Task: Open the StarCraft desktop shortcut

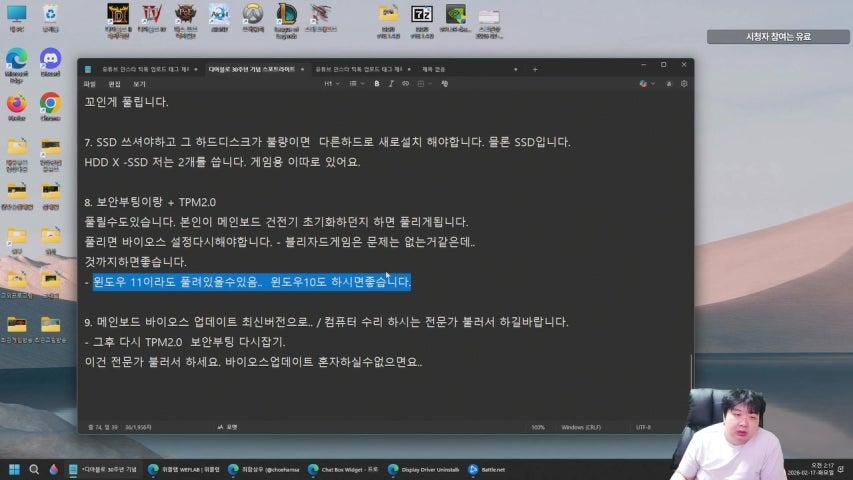Action: [x=320, y=18]
